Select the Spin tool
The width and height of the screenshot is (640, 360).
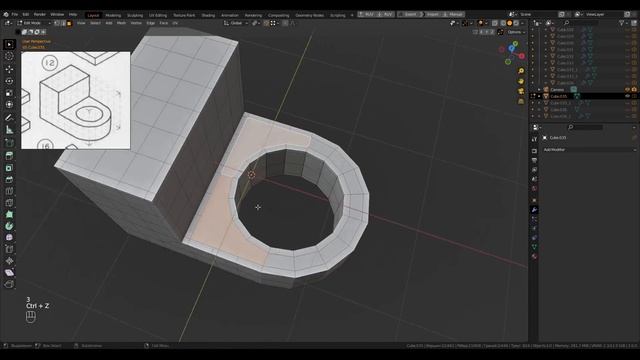(x=9, y=226)
